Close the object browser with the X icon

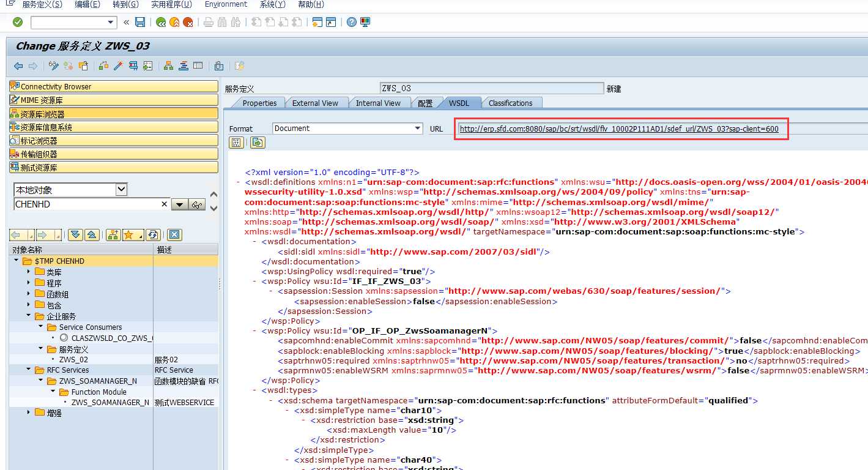click(174, 234)
